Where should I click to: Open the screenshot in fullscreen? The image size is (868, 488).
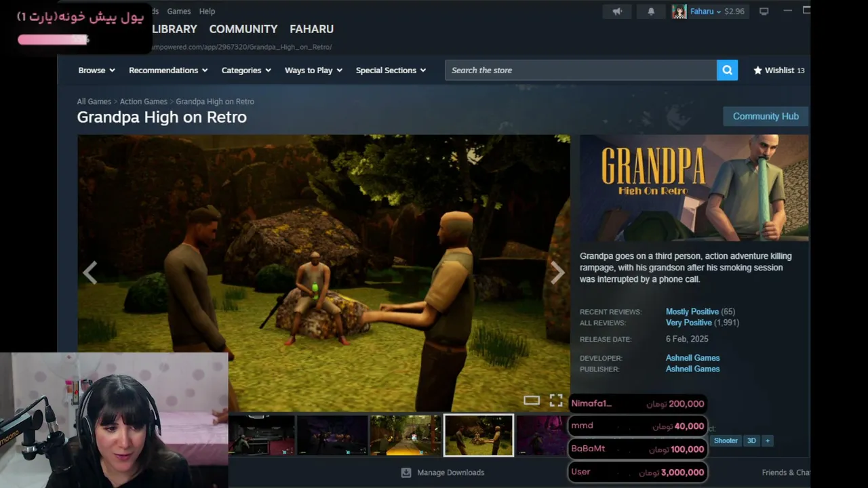coord(556,401)
